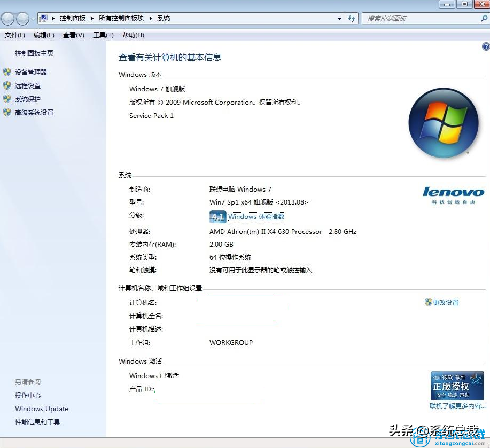Click the Windows logo orb image
Image resolution: width=490 pixels, height=448 pixels.
[444, 123]
